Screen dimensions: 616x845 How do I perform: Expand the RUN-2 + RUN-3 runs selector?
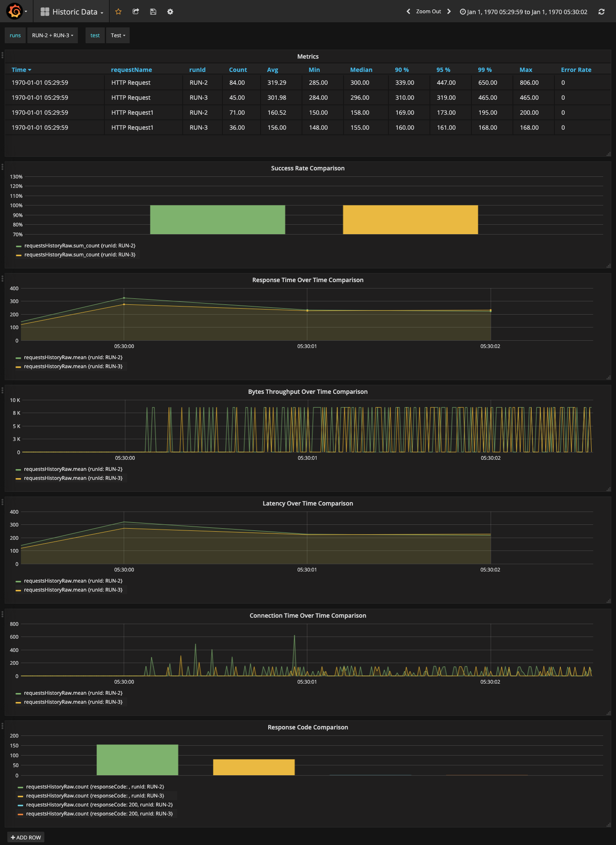point(53,36)
